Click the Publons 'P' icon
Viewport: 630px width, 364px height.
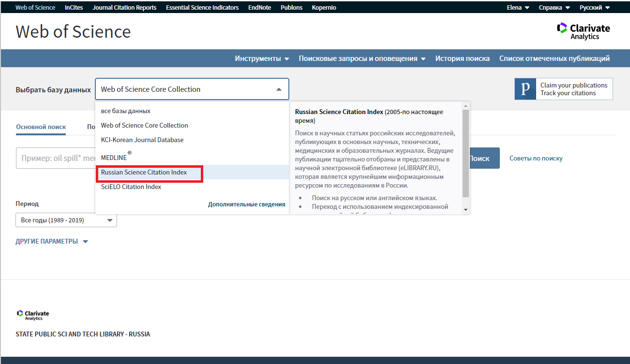(x=525, y=89)
